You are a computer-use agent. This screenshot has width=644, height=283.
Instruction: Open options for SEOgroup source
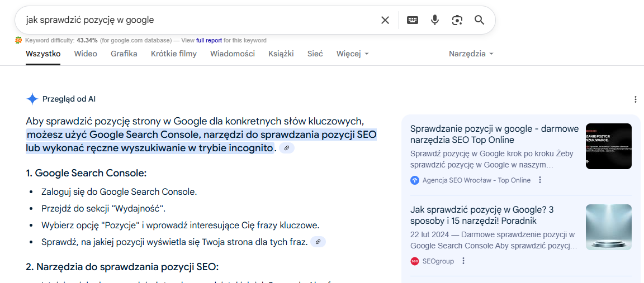click(463, 261)
